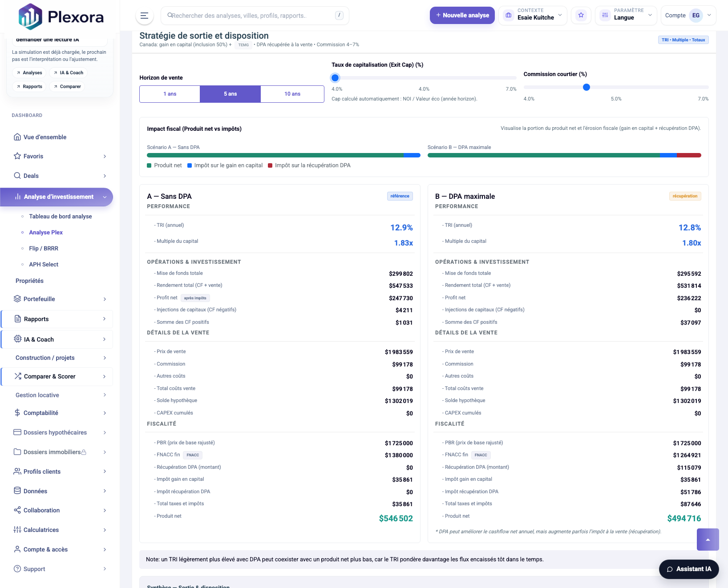Select the 5 ans sale horizon

230,94
